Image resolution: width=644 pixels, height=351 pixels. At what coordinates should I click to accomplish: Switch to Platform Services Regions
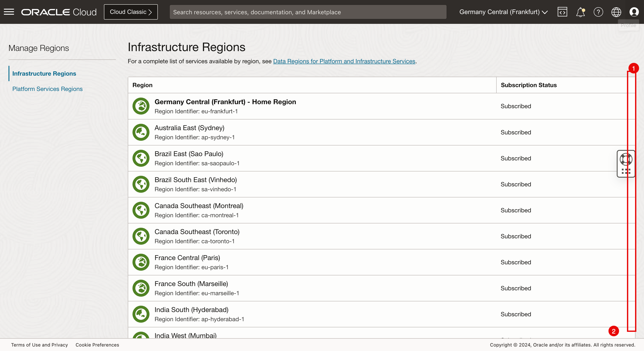tap(47, 89)
